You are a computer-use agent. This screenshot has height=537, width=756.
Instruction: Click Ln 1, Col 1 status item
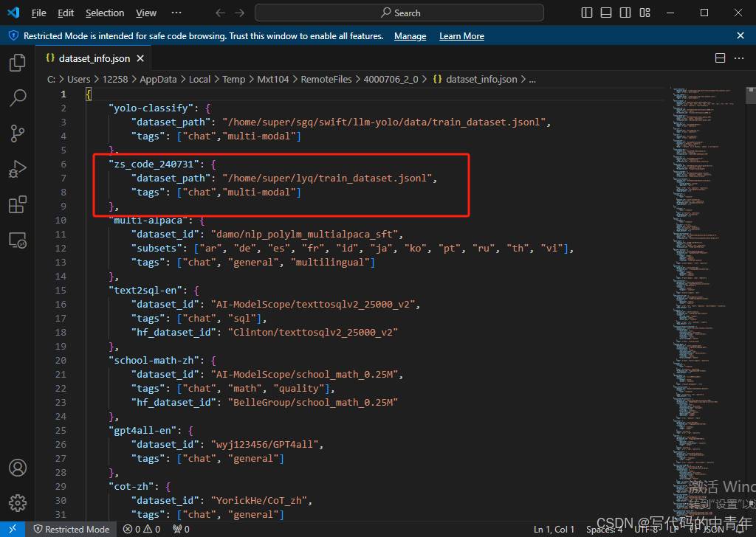pyautogui.click(x=554, y=530)
